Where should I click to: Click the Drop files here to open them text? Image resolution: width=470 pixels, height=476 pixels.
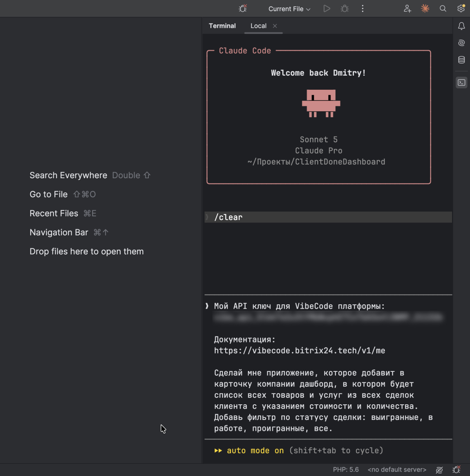87,252
